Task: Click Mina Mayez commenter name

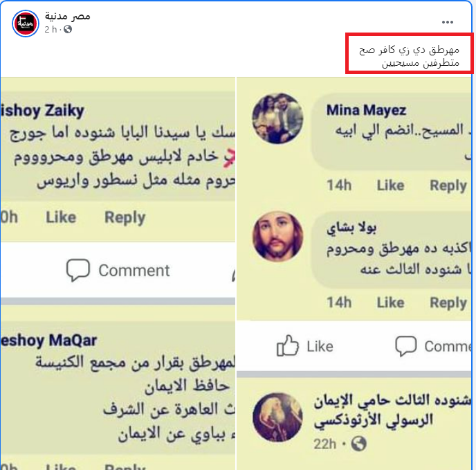Action: [x=366, y=110]
